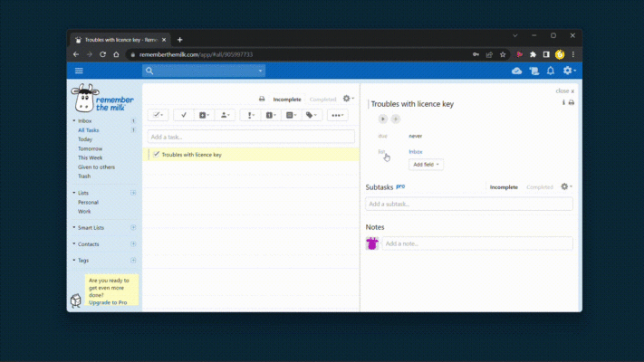Add a new list with plus icon
Screen dimensions: 644x362
coord(133,193)
